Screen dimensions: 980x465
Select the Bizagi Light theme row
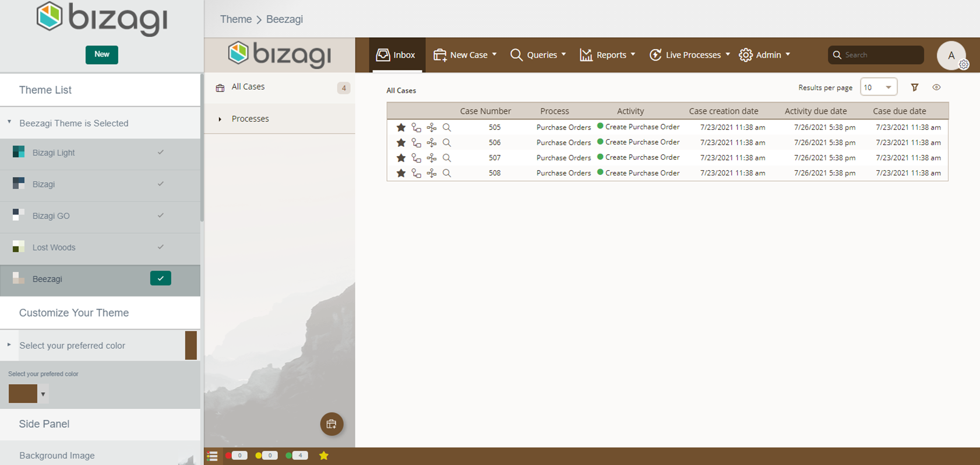coord(100,153)
